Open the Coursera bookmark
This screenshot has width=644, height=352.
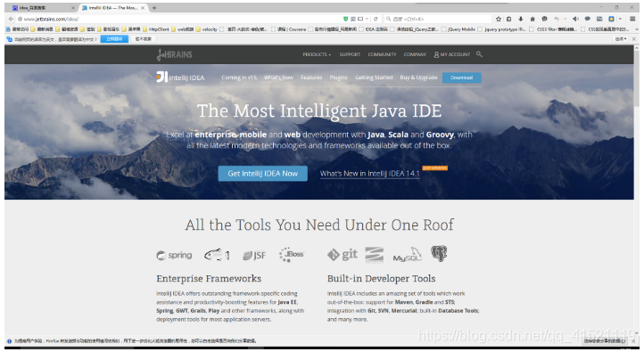[288, 29]
